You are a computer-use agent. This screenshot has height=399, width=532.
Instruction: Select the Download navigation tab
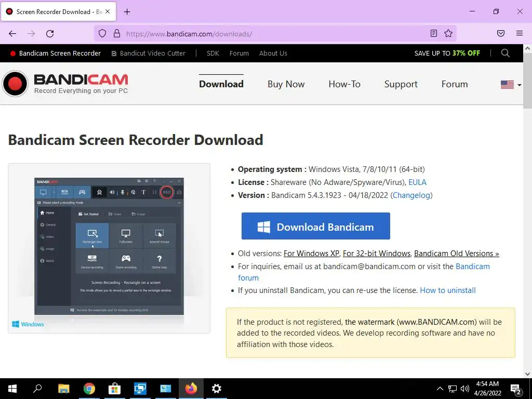pyautogui.click(x=221, y=84)
